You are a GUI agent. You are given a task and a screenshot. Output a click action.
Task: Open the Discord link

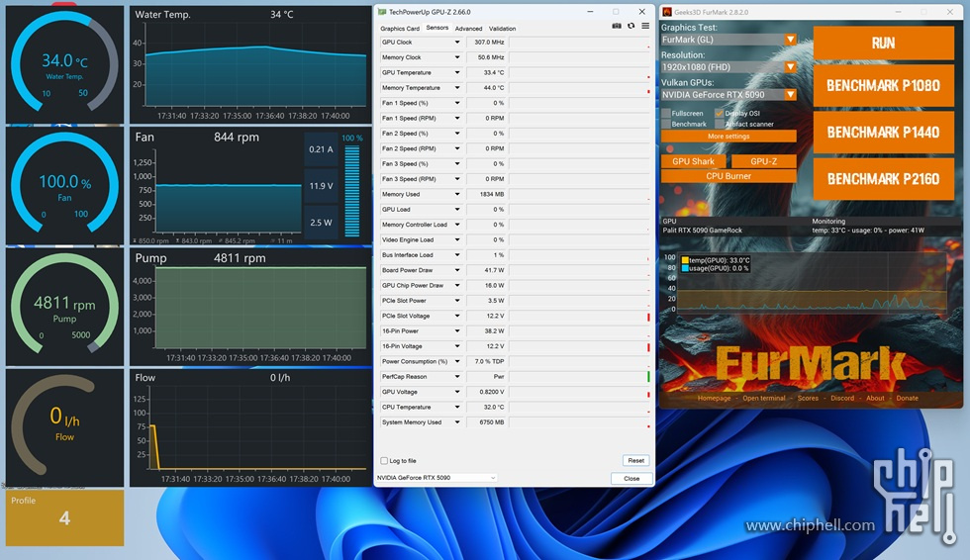[x=842, y=398]
